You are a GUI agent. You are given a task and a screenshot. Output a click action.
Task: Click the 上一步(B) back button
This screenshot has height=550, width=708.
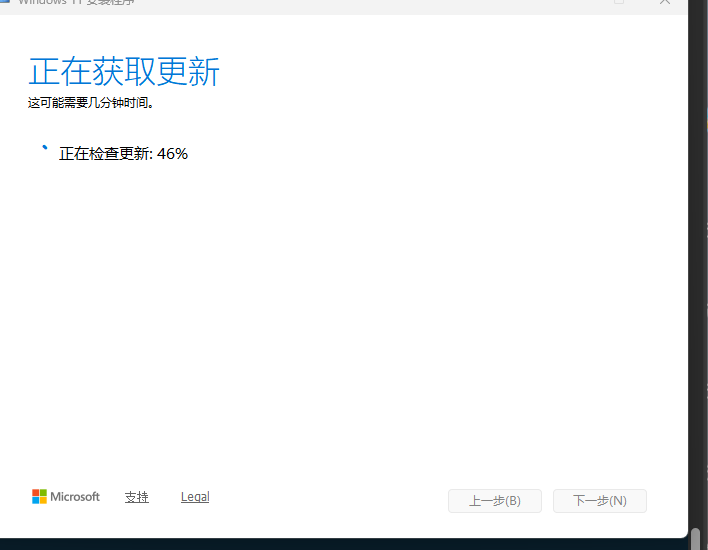point(495,501)
